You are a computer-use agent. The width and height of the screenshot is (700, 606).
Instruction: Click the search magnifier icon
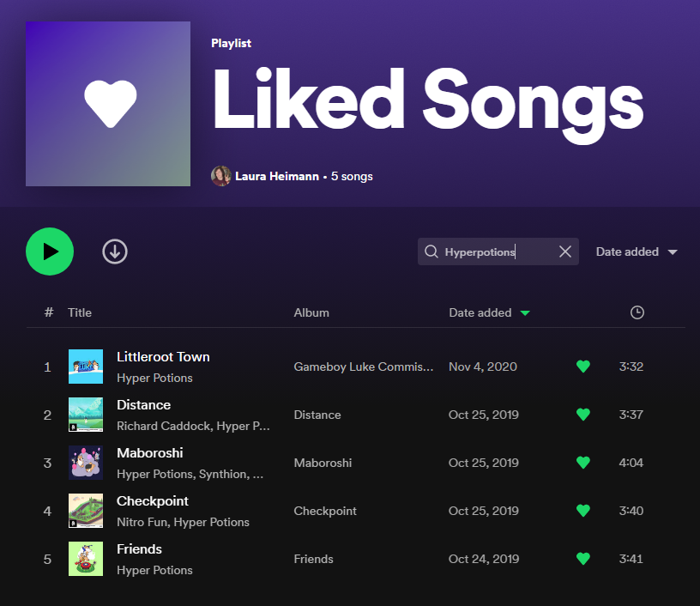pyautogui.click(x=431, y=251)
